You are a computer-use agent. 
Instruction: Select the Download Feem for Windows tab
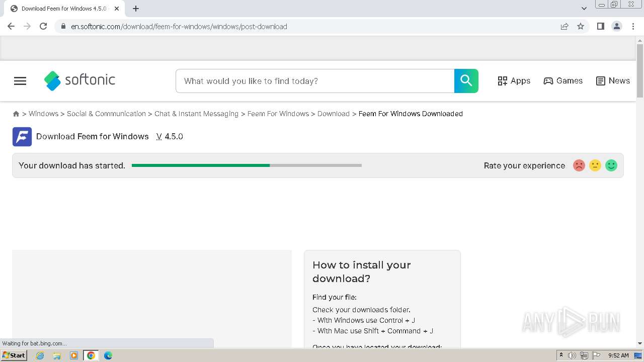pyautogui.click(x=64, y=9)
